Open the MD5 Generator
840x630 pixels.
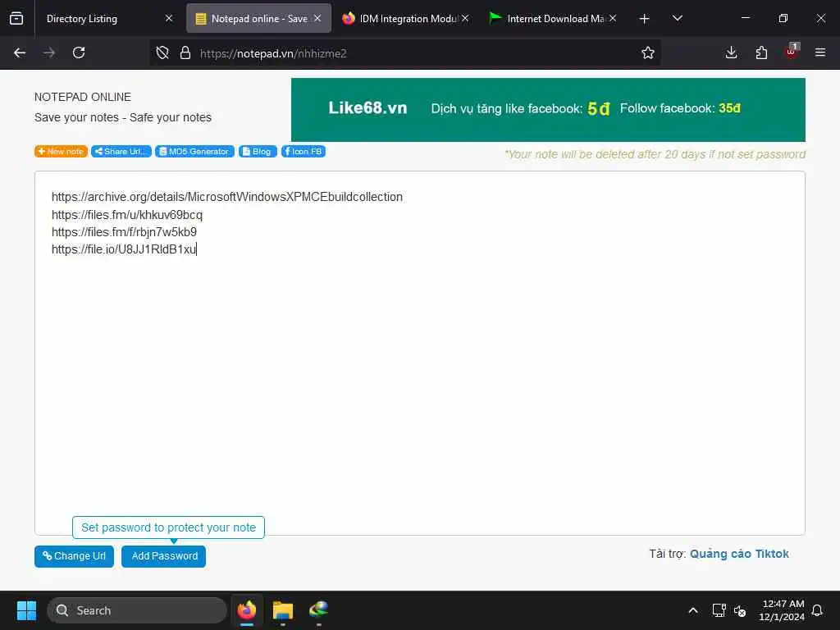tap(194, 152)
